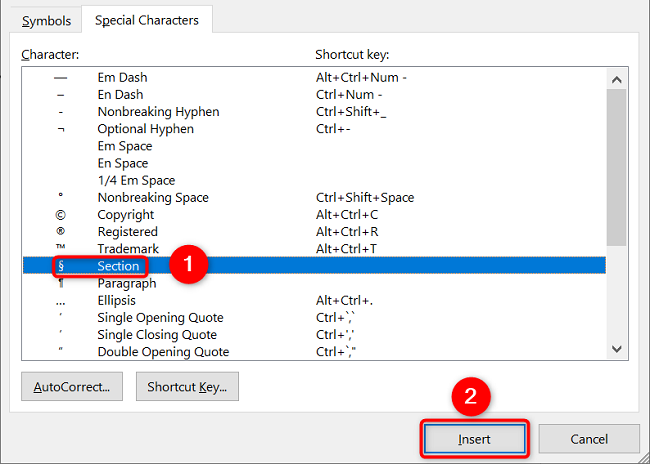Click the Insert button
Screen dimensions: 650x464
(474, 438)
